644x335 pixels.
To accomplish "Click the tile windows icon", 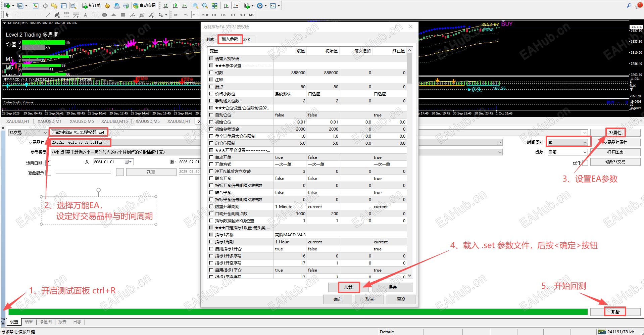I will [x=214, y=6].
